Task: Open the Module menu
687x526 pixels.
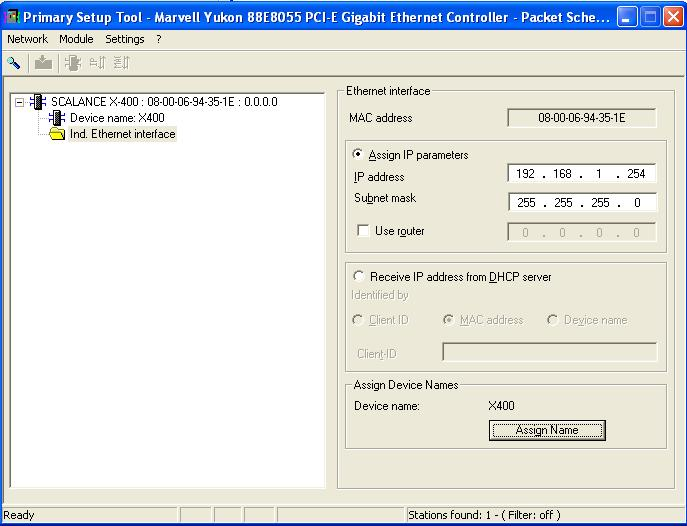Action: (x=76, y=39)
